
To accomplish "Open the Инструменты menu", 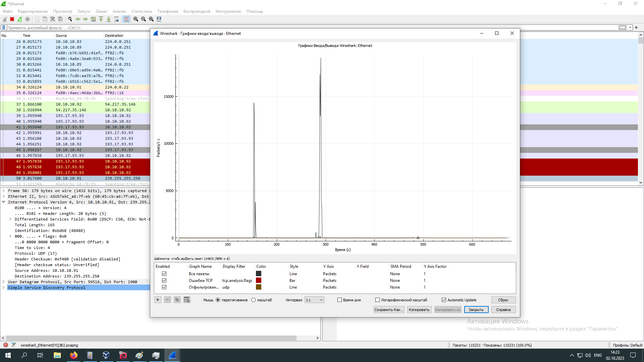I will pyautogui.click(x=228, y=11).
